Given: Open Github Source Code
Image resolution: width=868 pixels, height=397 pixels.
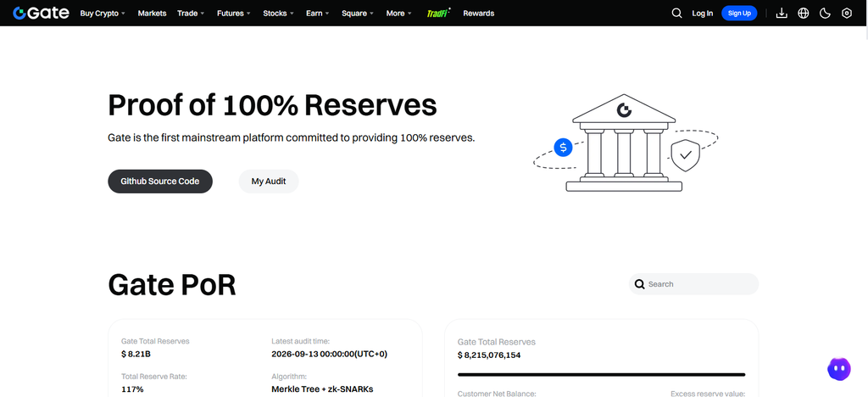Looking at the screenshot, I should (x=160, y=181).
